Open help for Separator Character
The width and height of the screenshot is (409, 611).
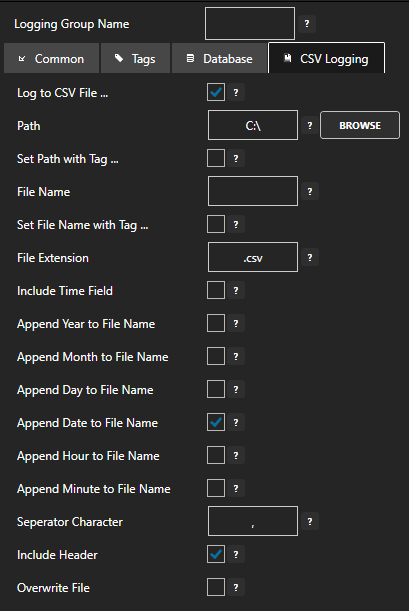point(310,521)
